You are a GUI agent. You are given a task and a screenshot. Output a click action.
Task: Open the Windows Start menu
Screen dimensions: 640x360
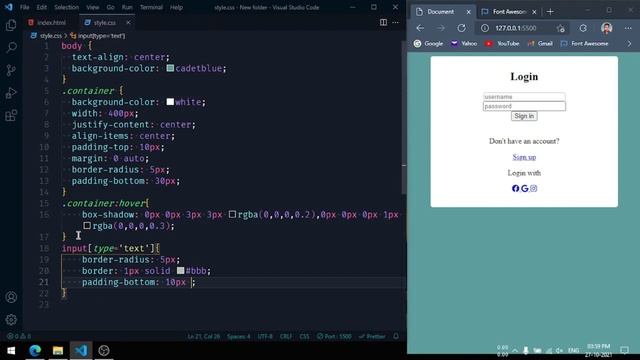(x=11, y=351)
